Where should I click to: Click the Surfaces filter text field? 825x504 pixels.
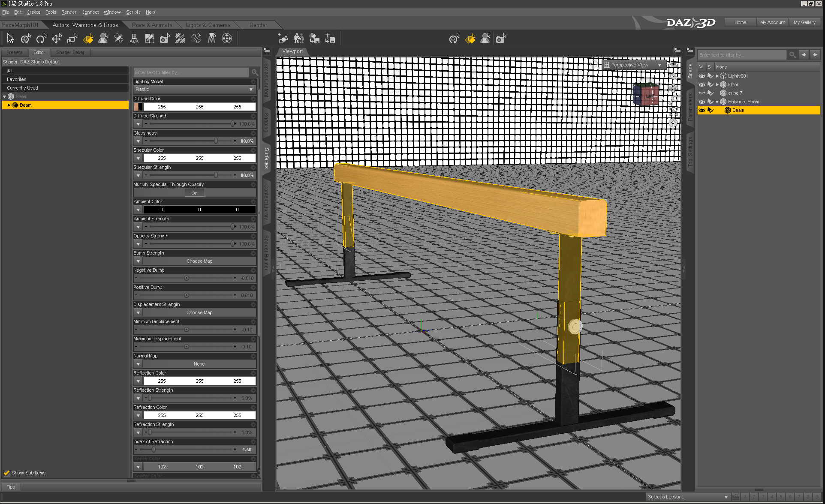(191, 72)
